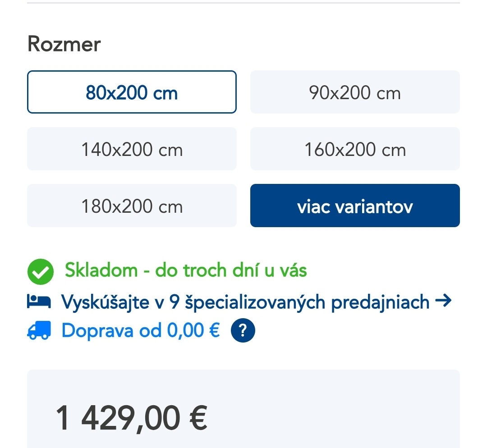The image size is (487, 448).
Task: Pick the 160x200 cm size
Action: 355,149
